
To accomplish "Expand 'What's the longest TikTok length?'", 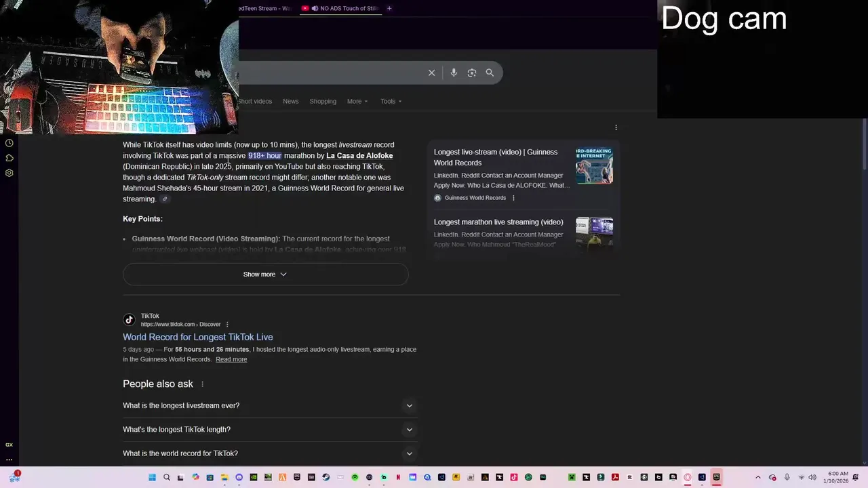I will (x=269, y=429).
